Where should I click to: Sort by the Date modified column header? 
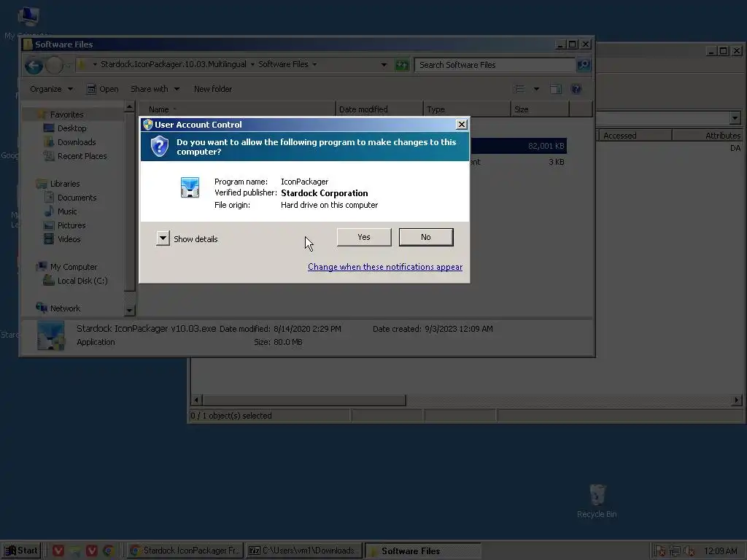[379, 109]
